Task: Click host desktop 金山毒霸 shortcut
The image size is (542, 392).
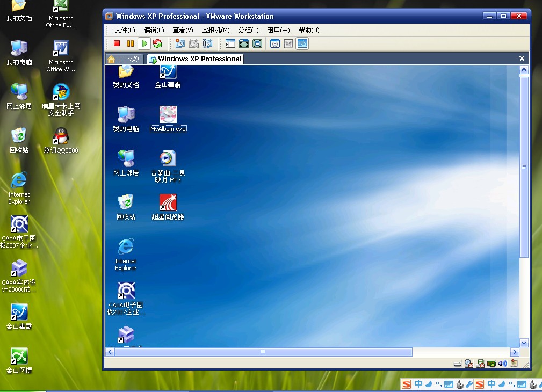Action: tap(19, 317)
